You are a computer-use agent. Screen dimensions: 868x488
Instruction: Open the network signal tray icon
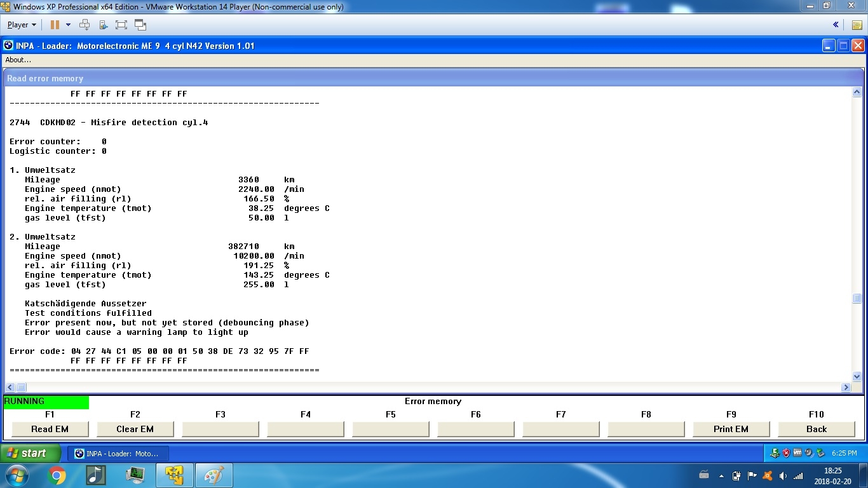tap(798, 475)
